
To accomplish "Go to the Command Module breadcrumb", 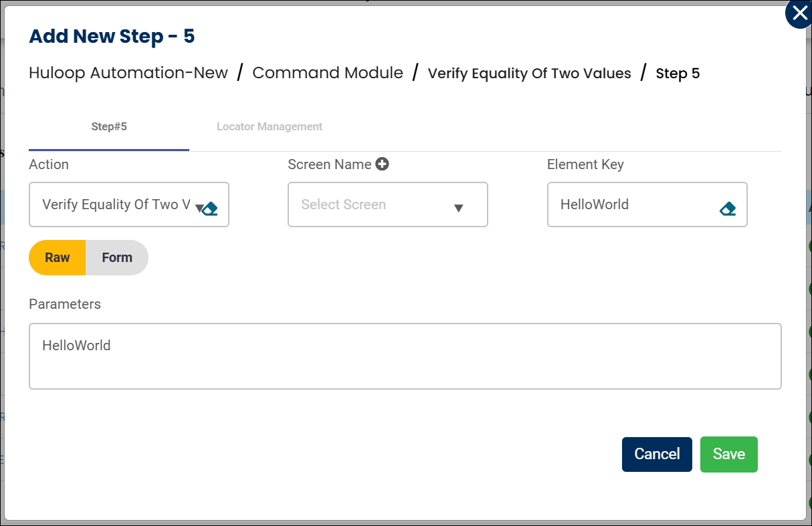I will [x=328, y=73].
